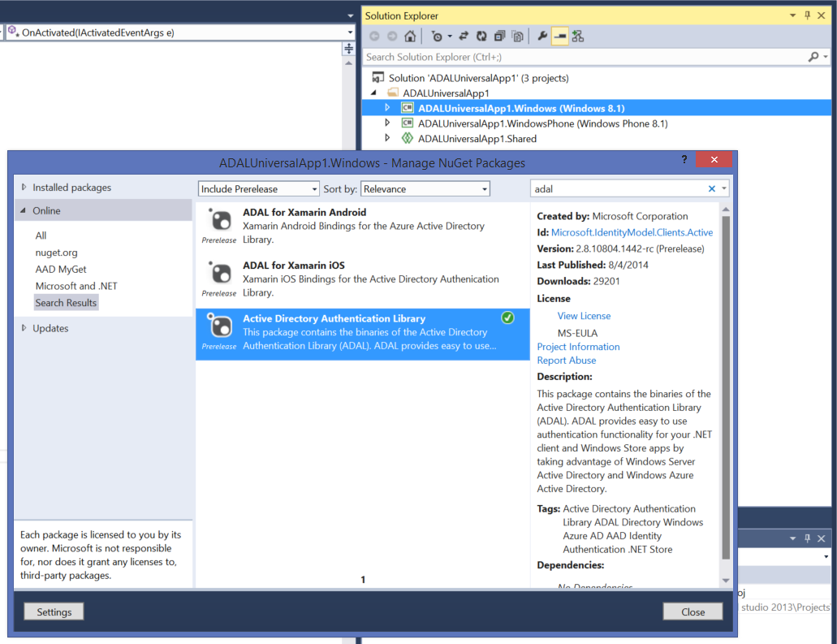837x644 pixels.
Task: Click the Forward arrow in Solution Explorer toolbar
Action: tap(392, 37)
